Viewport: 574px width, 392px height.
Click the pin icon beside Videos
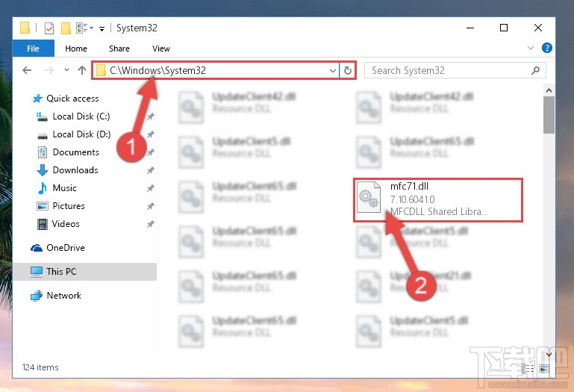[x=151, y=224]
